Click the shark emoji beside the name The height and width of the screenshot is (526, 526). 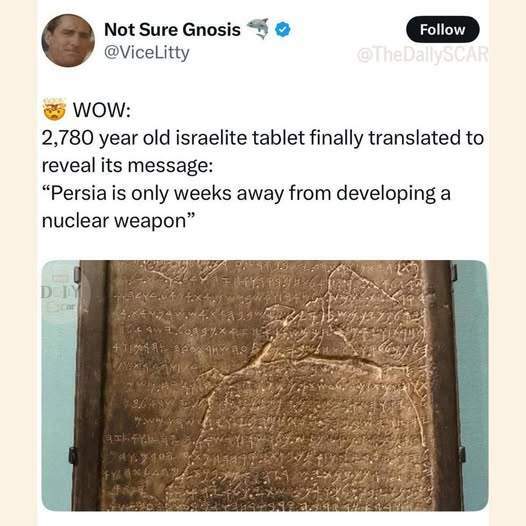pos(258,28)
